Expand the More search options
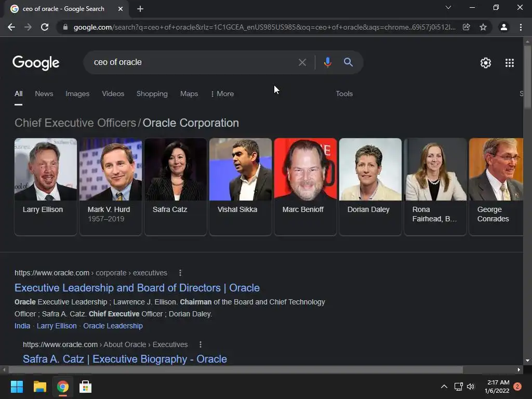This screenshot has width=532, height=399. 222,94
